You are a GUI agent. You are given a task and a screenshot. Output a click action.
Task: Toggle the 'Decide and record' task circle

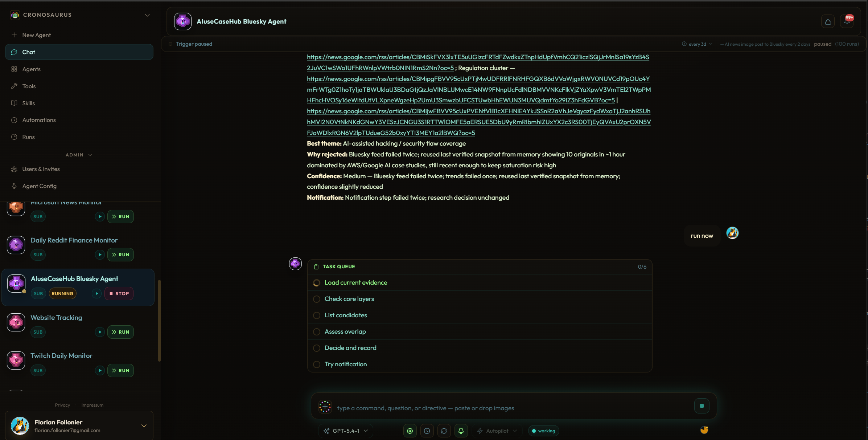coord(317,348)
